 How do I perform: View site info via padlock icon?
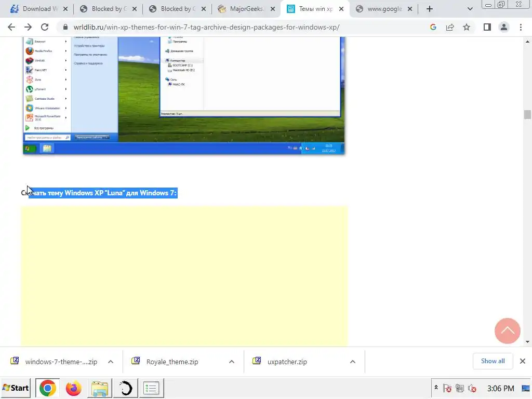[x=65, y=27]
